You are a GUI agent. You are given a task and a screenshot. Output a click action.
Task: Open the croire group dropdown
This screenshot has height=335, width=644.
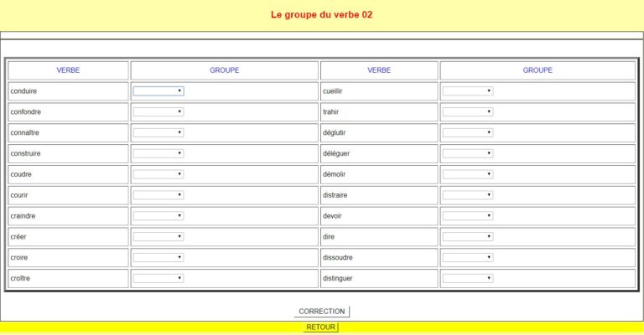pos(158,257)
